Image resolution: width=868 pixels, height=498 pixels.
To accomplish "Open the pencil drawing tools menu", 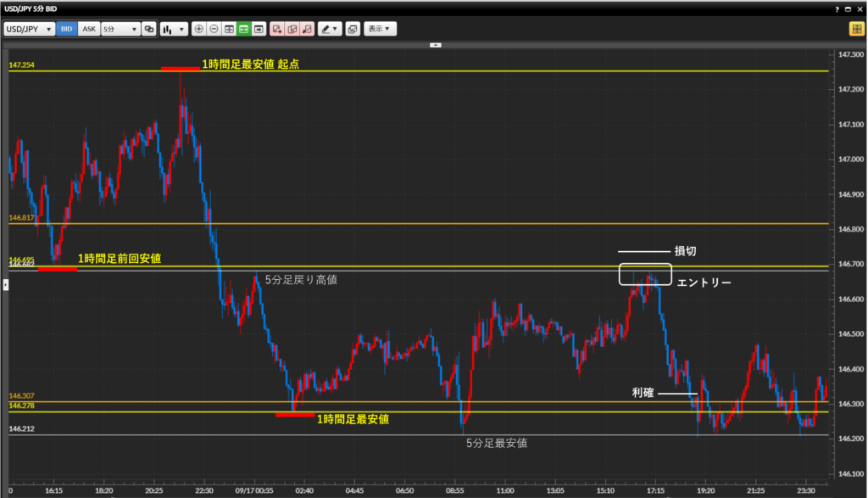I will 330,29.
